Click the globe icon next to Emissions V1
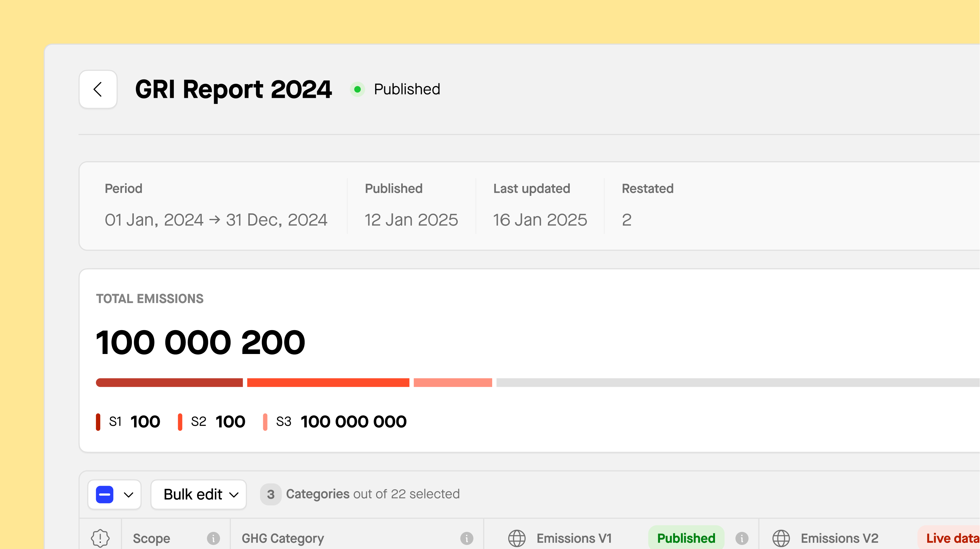 (x=517, y=538)
